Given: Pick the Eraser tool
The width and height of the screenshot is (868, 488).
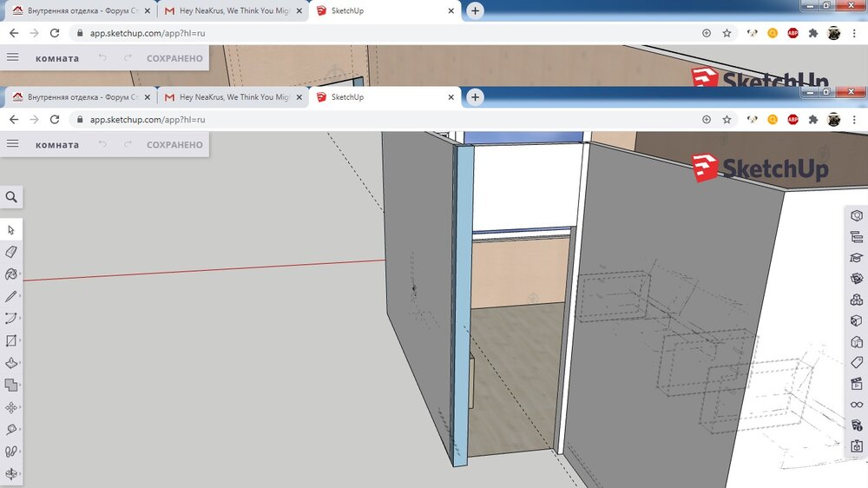Looking at the screenshot, I should coord(11,252).
